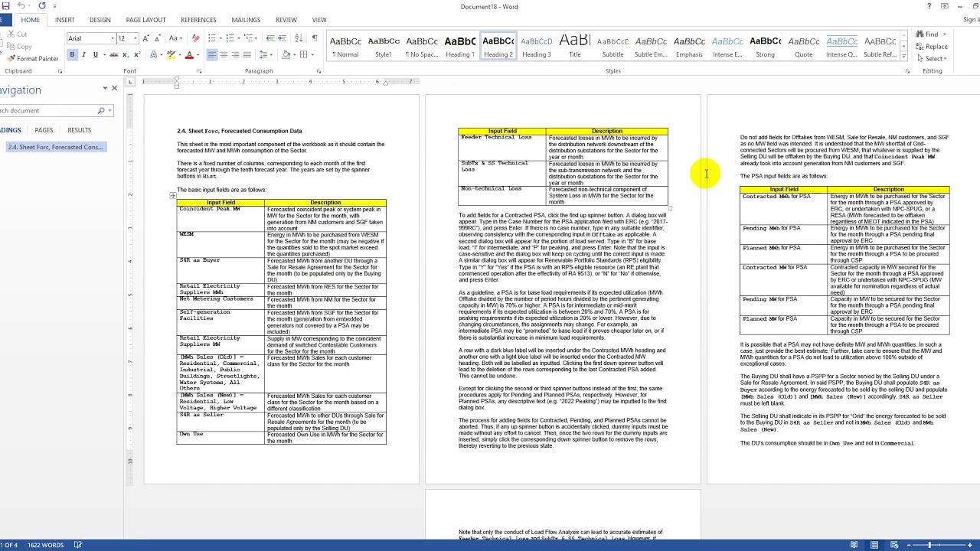This screenshot has height=551, width=980.
Task: Apply subscript formatting
Action: 126,54
